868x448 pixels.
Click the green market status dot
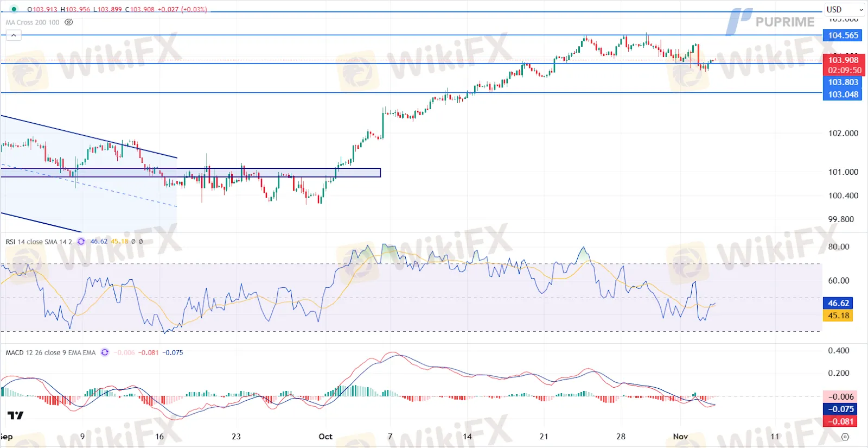pos(14,9)
